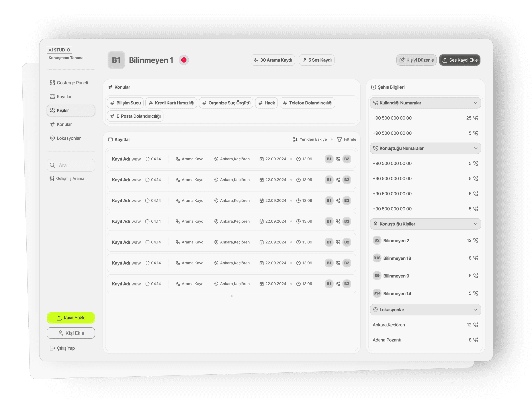532x399 pixels.
Task: Click the B2 speaker badge in the last record row
Action: pos(346,284)
